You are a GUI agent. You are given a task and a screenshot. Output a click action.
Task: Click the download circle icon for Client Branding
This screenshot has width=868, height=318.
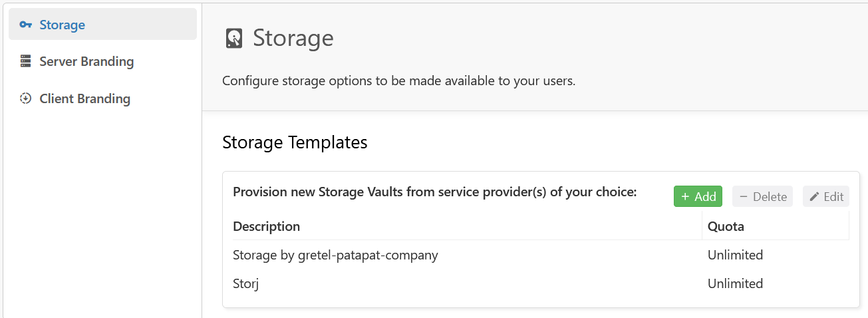click(x=26, y=98)
